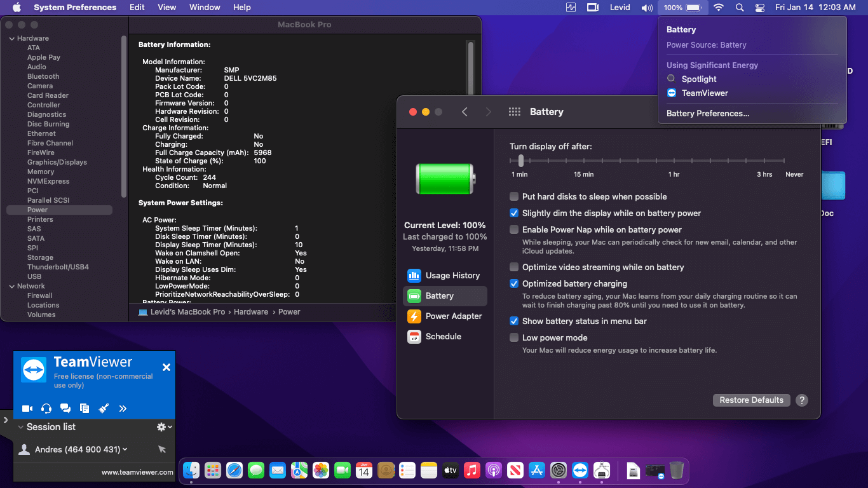Check Optimize video streaming while on battery
The image size is (868, 488).
514,268
